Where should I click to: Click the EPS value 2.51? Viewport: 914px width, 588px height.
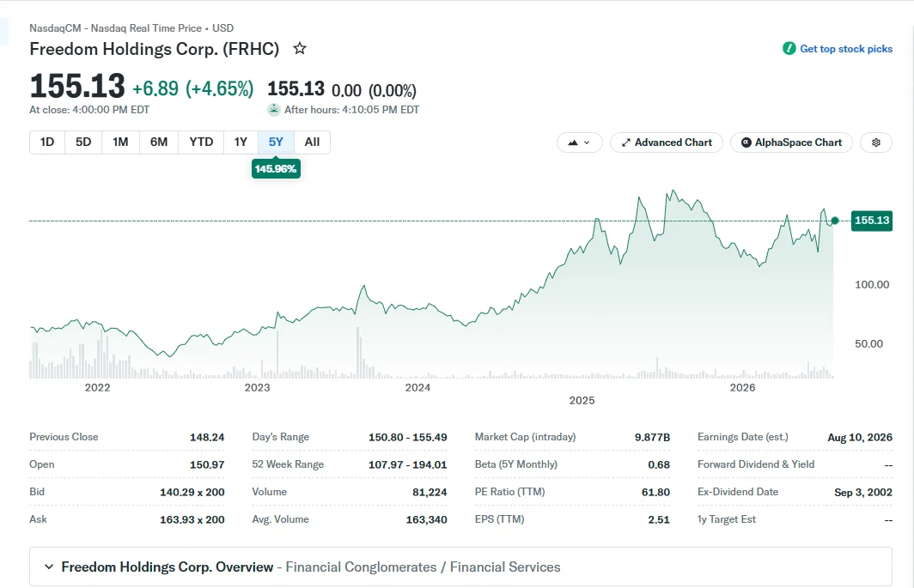pos(659,519)
